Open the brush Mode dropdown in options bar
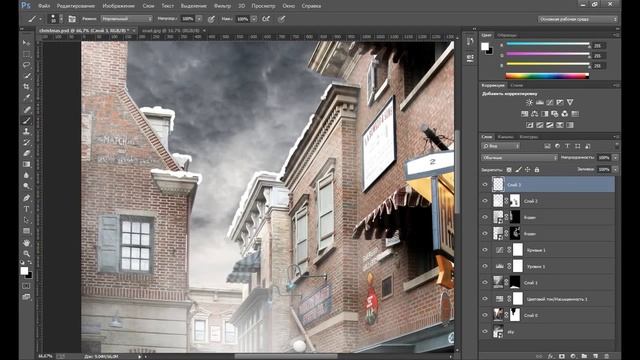 click(x=127, y=19)
